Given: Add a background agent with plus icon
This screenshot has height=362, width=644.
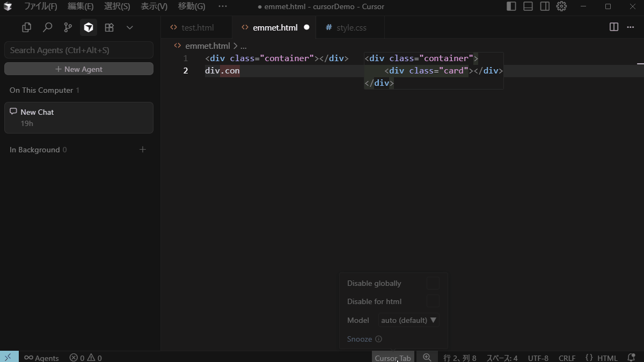Looking at the screenshot, I should [143, 150].
